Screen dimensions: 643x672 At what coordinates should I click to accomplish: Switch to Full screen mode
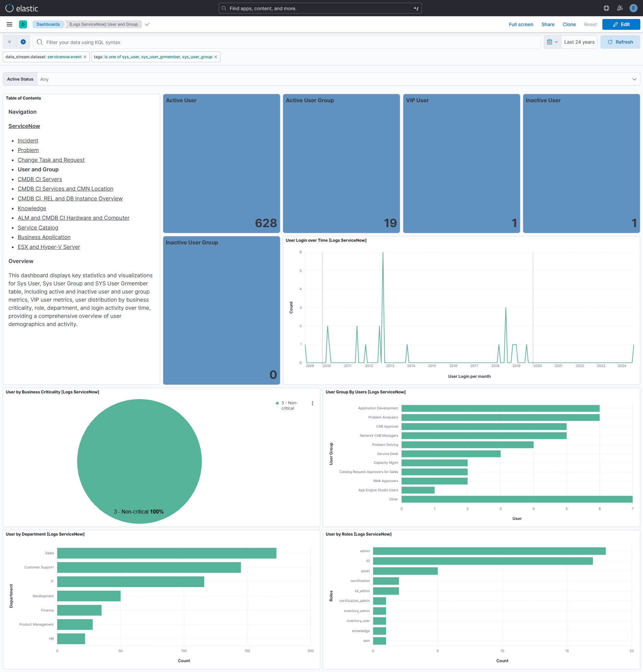[x=521, y=24]
